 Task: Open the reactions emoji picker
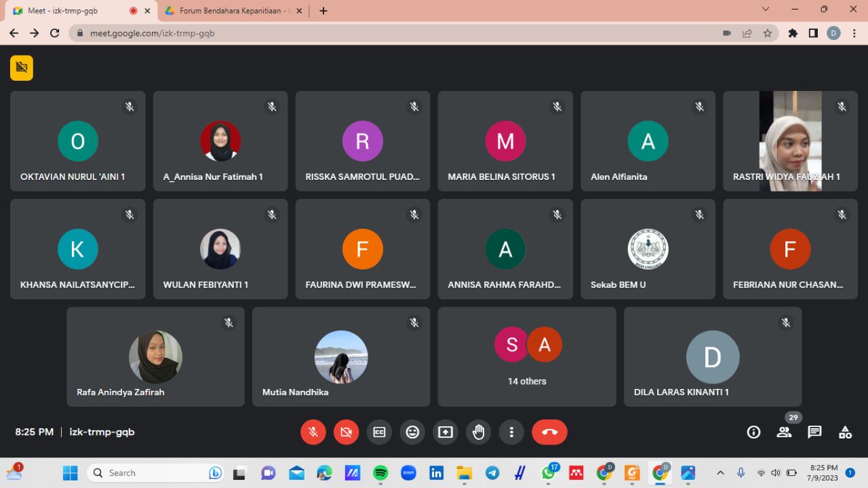click(x=412, y=432)
